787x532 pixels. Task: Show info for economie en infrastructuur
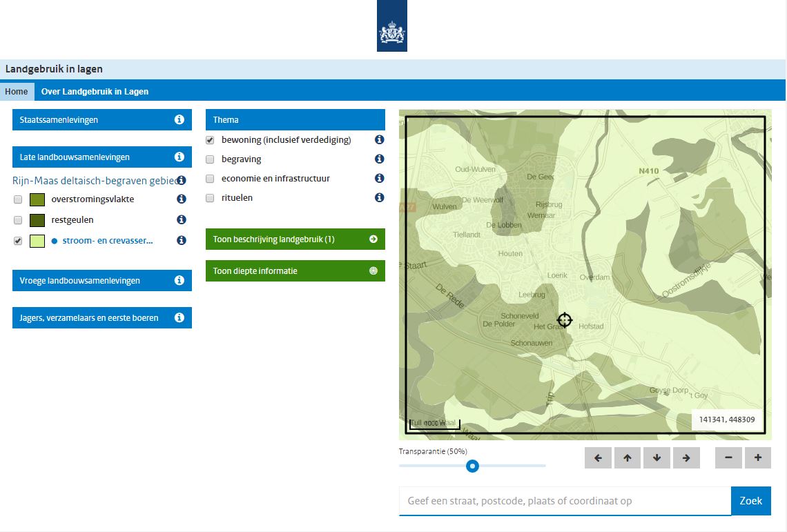pyautogui.click(x=379, y=179)
